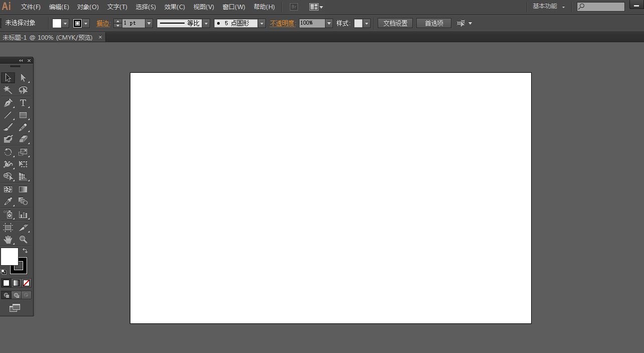Screen dimensions: 644x353
Task: Select the Symbol Sprayer tool
Action: coord(8,214)
